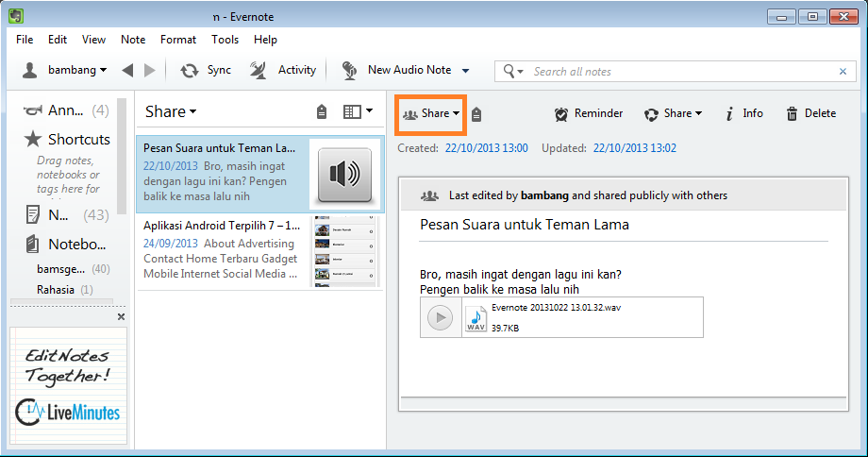Open the search options magnifier dropdown
Image resolution: width=868 pixels, height=457 pixels.
[512, 72]
